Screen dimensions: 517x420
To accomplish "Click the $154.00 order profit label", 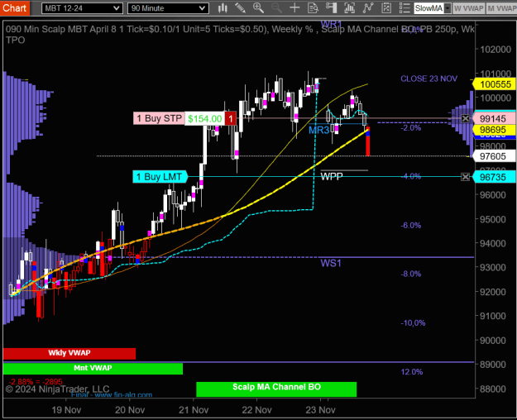I will click(x=205, y=118).
